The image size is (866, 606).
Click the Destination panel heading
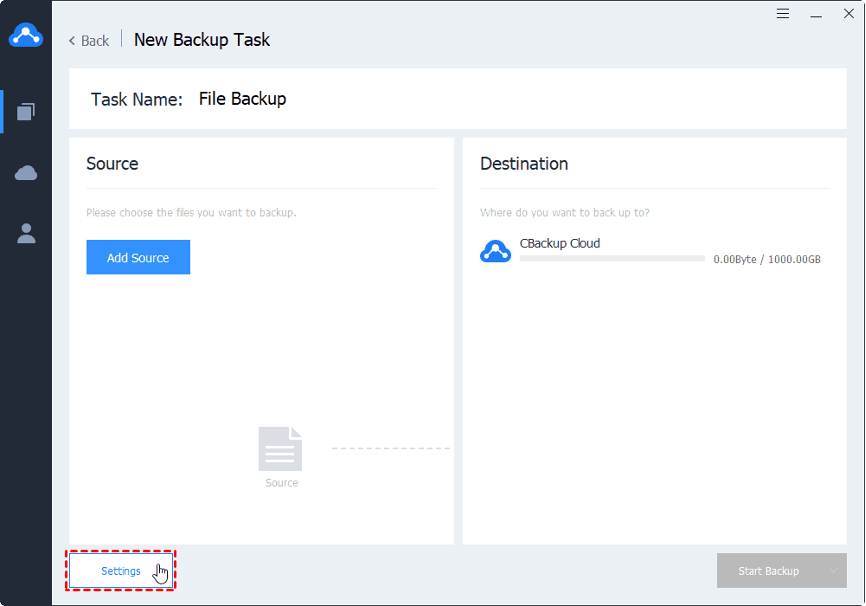tap(524, 164)
